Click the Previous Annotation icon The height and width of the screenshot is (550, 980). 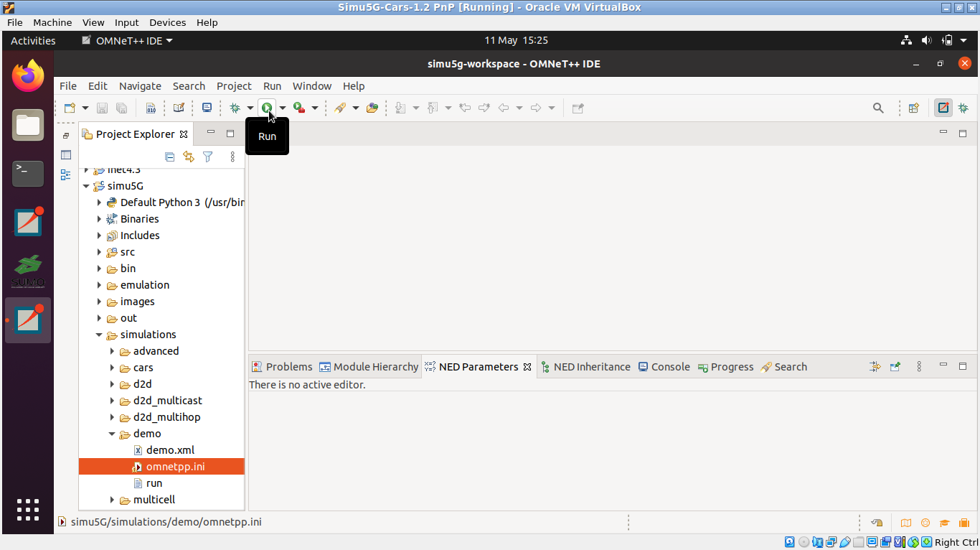[x=433, y=108]
